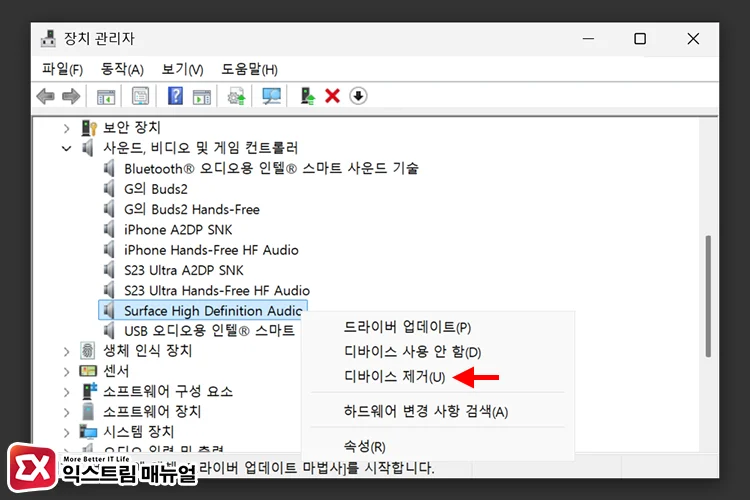Click Scan for hardware changes monitor icon
The width and height of the screenshot is (750, 500).
point(271,96)
